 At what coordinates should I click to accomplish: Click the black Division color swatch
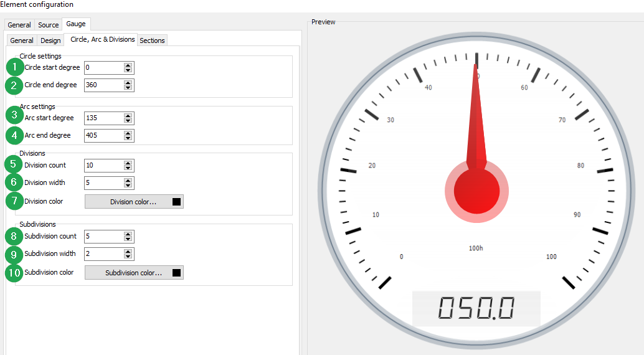pyautogui.click(x=176, y=202)
